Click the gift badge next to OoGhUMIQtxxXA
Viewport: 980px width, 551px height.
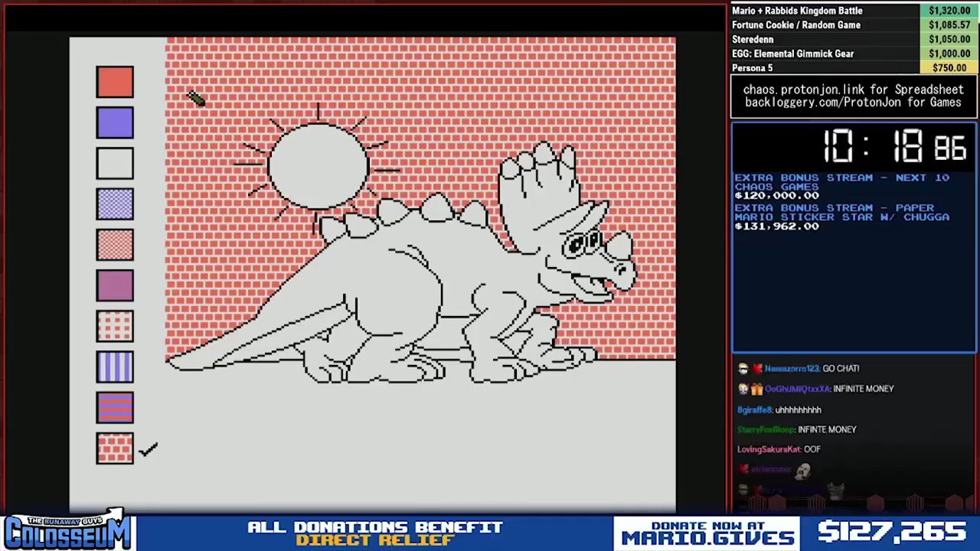(756, 389)
